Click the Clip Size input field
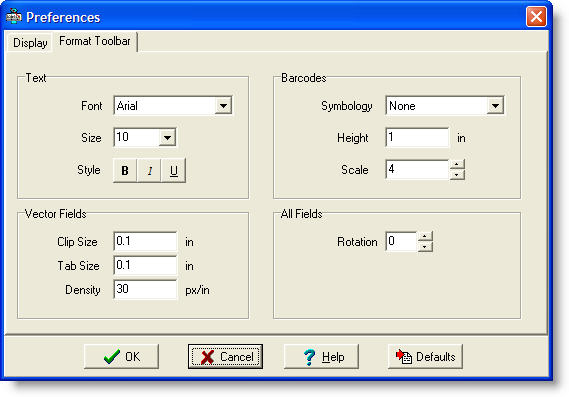 click(145, 241)
